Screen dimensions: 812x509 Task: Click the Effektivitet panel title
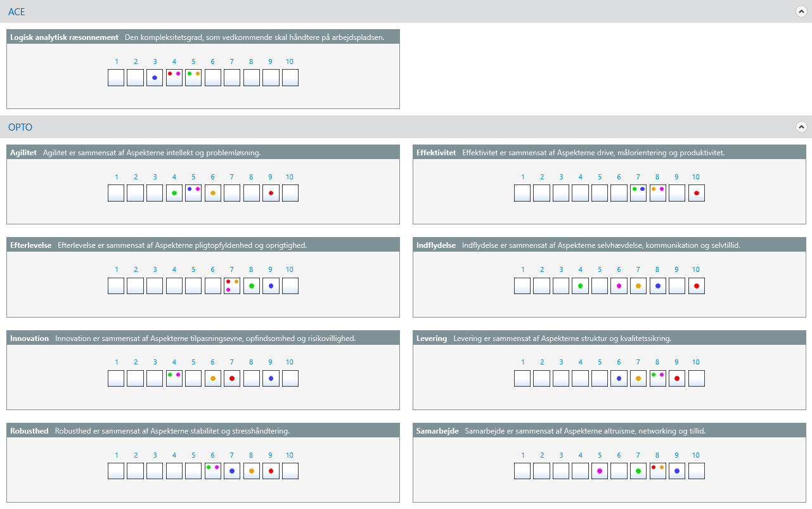coord(436,153)
